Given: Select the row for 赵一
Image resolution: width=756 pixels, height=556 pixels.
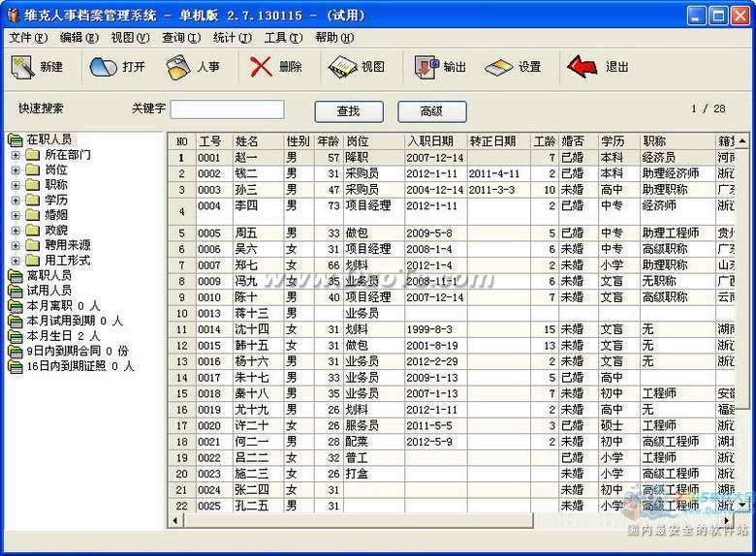Looking at the screenshot, I should (453, 158).
